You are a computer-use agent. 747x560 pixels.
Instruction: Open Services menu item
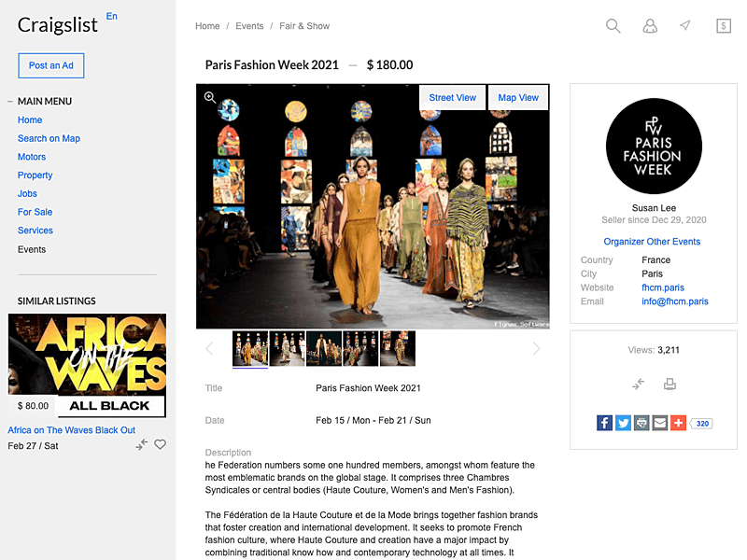(x=35, y=231)
